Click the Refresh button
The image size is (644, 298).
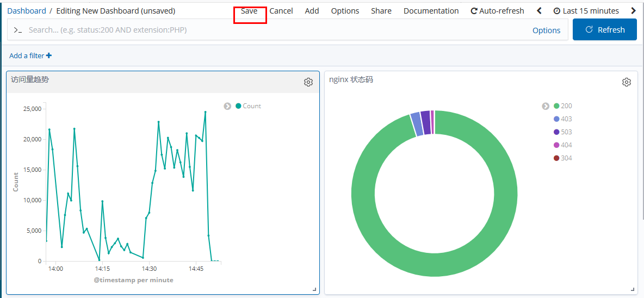point(605,29)
